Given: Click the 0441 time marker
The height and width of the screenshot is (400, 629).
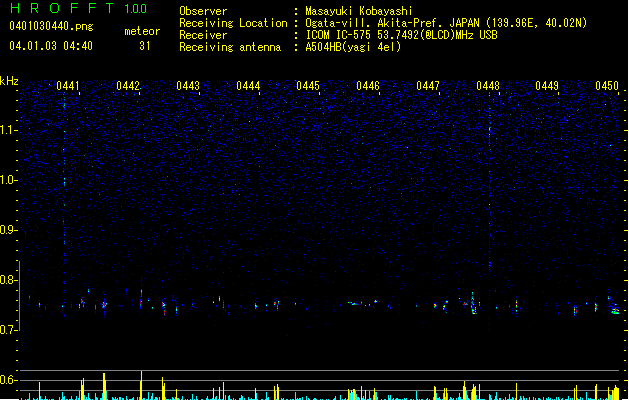Looking at the screenshot, I should tap(68, 86).
